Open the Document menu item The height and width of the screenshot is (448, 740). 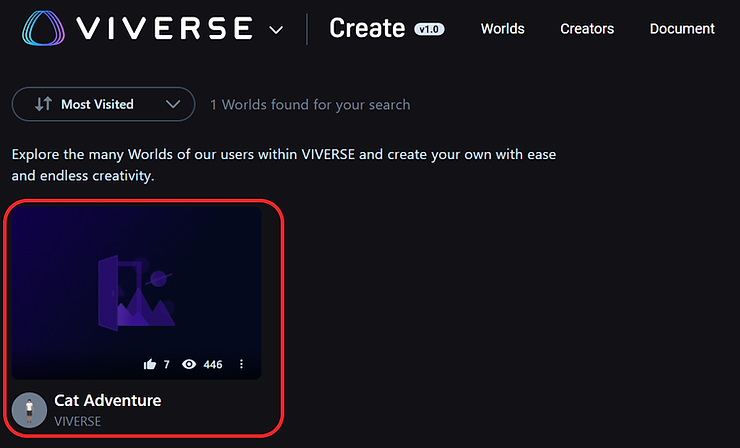tap(682, 29)
